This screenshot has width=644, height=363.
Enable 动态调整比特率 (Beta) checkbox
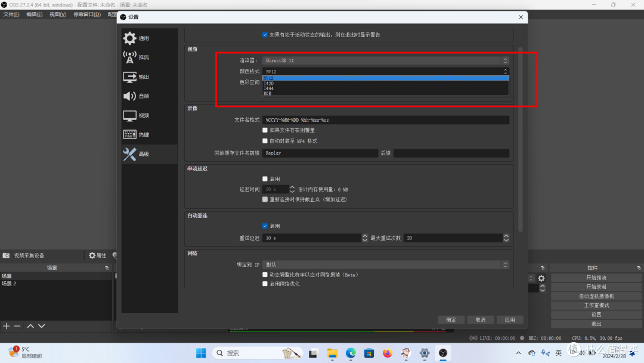(265, 275)
